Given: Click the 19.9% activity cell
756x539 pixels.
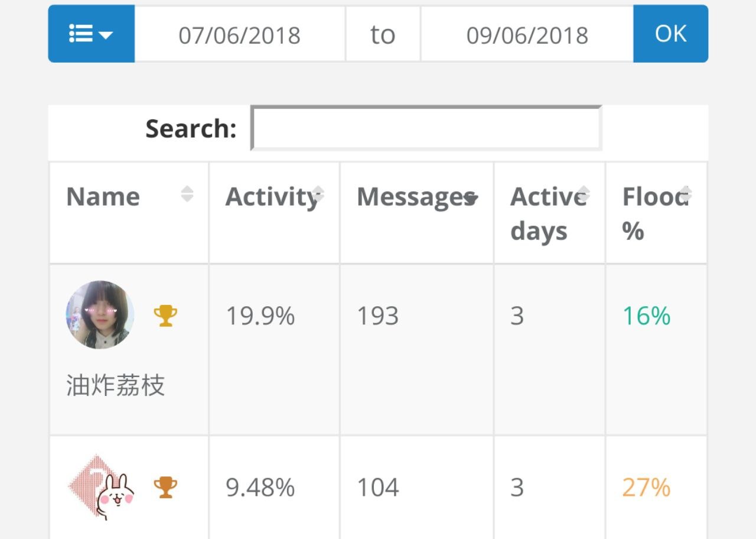Looking at the screenshot, I should [260, 316].
